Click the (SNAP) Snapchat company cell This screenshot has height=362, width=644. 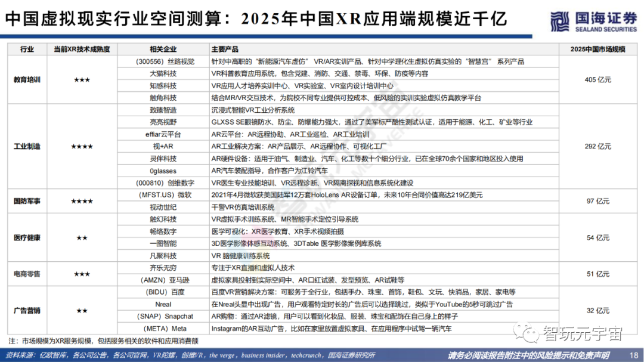coord(163,317)
